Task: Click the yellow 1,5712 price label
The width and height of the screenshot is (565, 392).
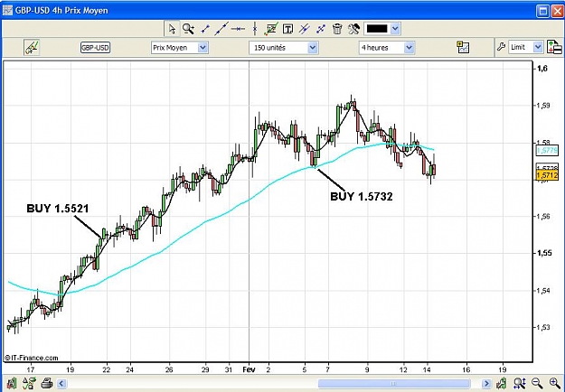Action: tap(547, 175)
